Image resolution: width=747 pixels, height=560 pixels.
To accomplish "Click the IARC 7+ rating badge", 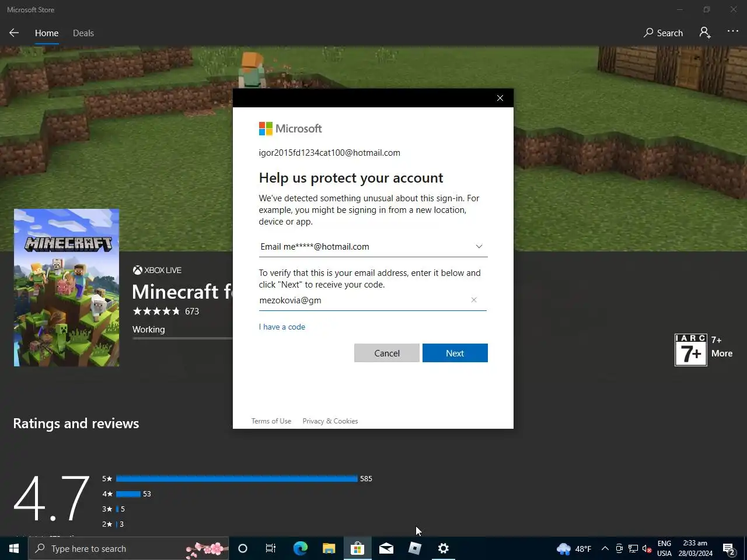I will [691, 350].
